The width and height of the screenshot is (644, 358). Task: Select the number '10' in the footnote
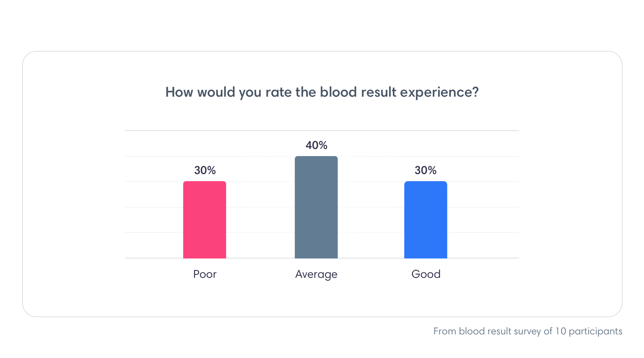coord(561,331)
